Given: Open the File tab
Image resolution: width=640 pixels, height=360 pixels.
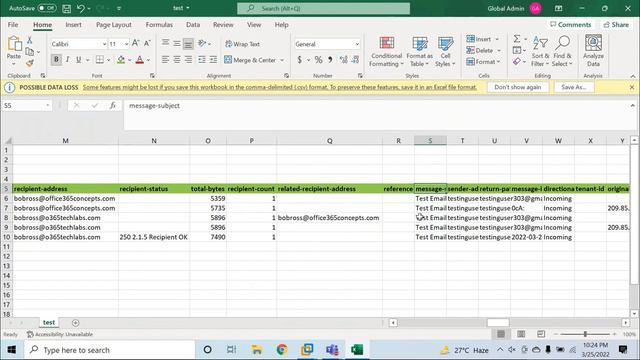Looking at the screenshot, I should (13, 25).
